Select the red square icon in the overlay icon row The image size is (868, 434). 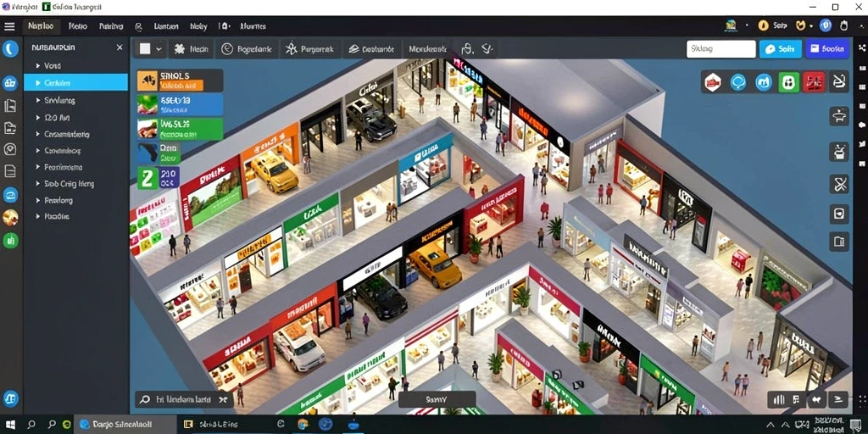coord(814,82)
